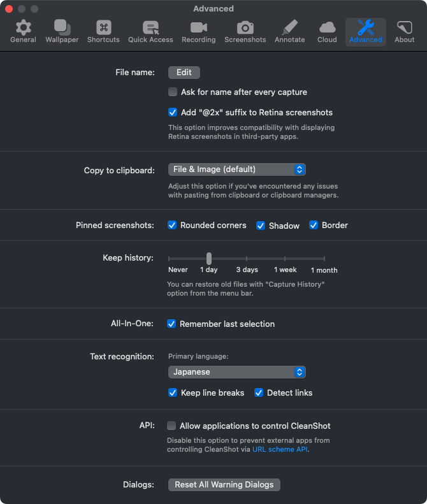Set Keep history slider to 1 week
This screenshot has width=427, height=504.
285,259
